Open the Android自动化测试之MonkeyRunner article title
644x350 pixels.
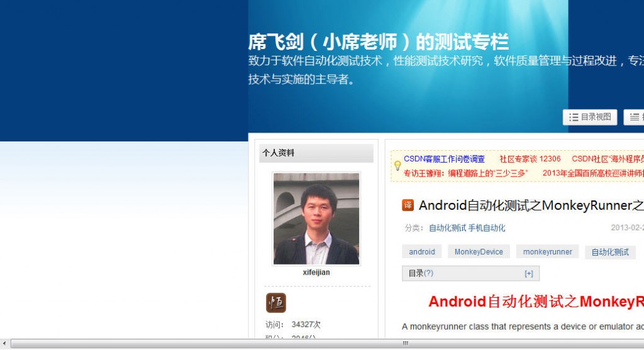531,205
